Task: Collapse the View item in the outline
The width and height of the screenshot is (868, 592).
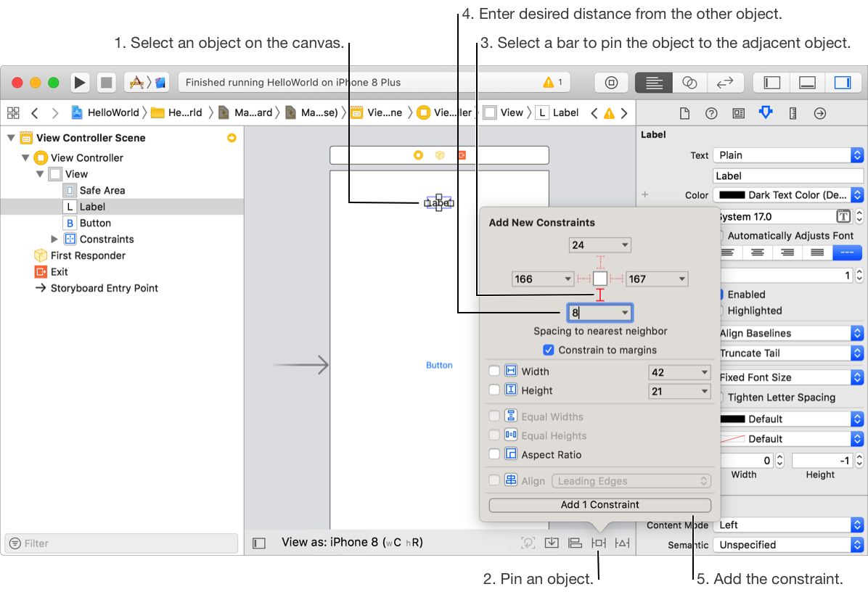Action: tap(40, 173)
